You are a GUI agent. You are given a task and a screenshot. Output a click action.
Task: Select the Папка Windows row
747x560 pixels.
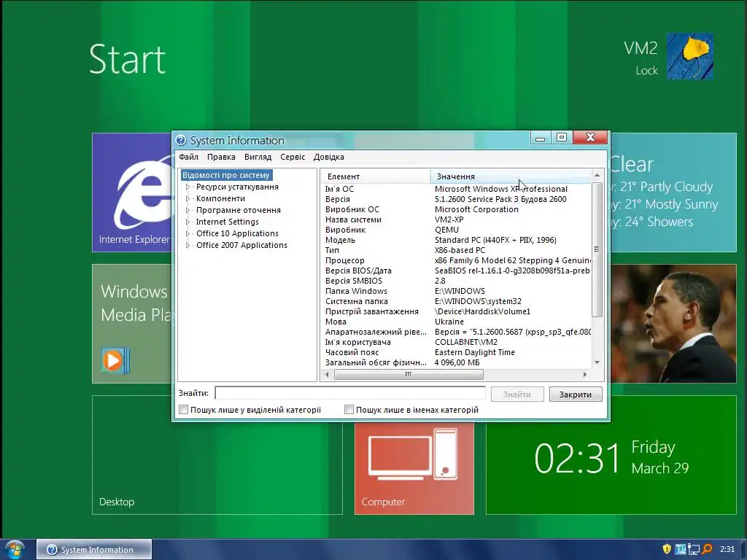[456, 291]
